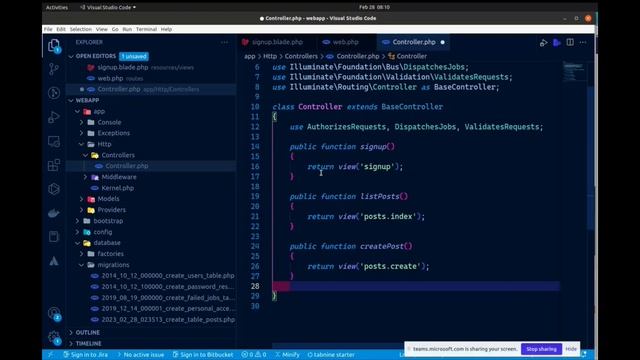The height and width of the screenshot is (360, 640).
Task: Open Remote Explorer in activity bar
Action: pyautogui.click(x=54, y=141)
